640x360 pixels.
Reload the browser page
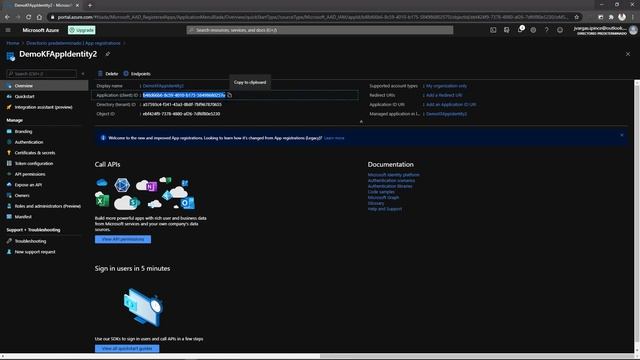coord(28,17)
